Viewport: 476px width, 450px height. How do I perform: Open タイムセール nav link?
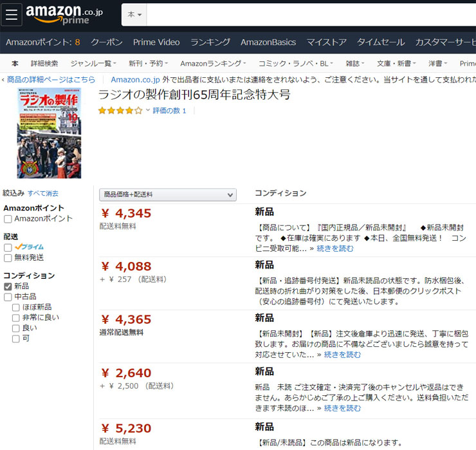381,42
